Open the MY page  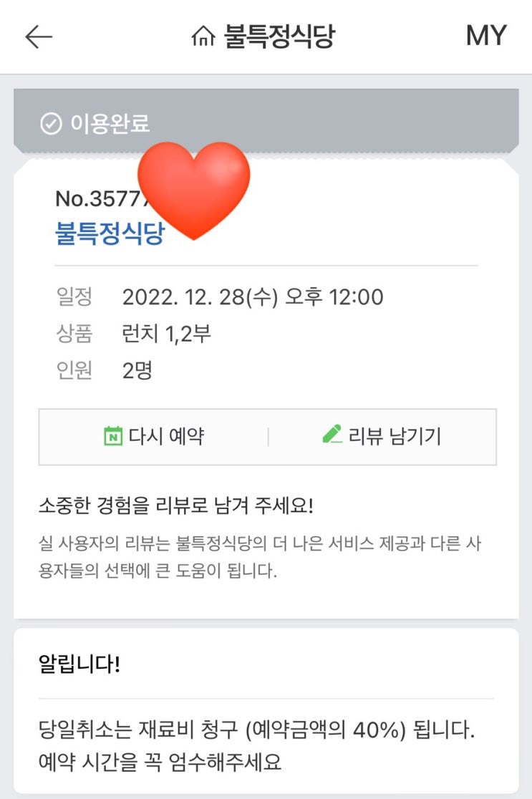(486, 36)
